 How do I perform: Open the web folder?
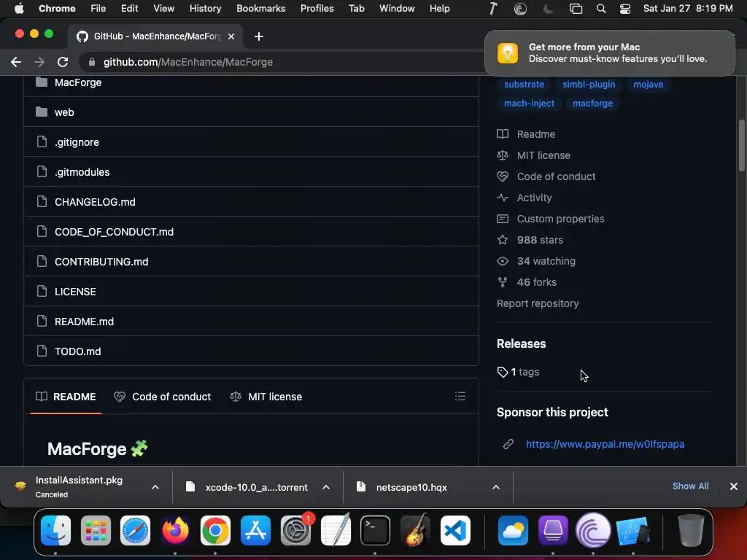click(64, 112)
